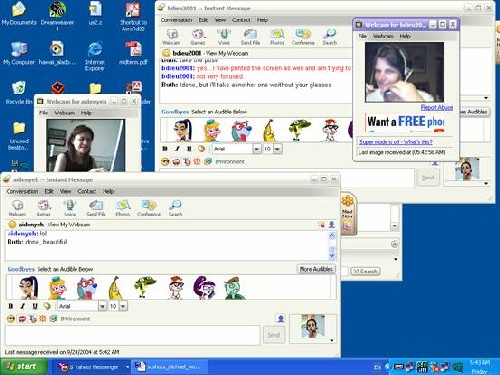The image size is (500, 375).
Task: Click More Audibles button
Action: [x=316, y=269]
